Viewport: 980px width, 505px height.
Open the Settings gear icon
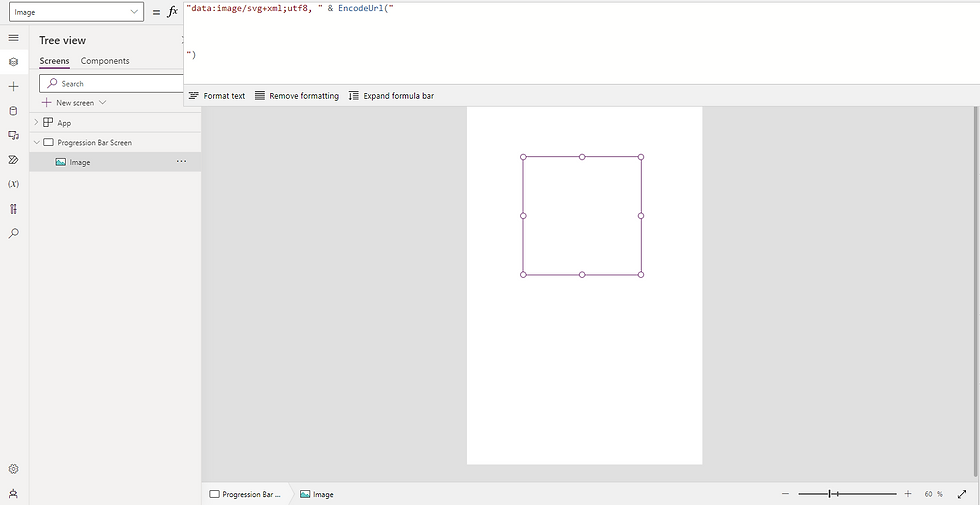[13, 469]
